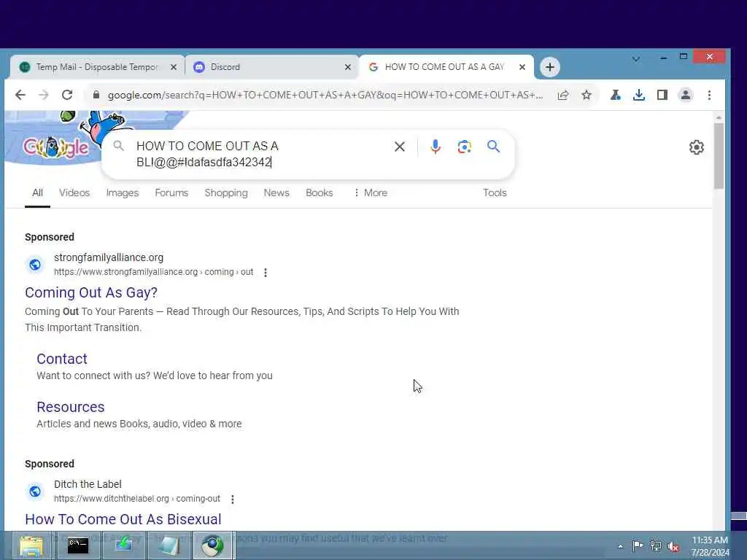Switch to Shopping results
The width and height of the screenshot is (747, 560).
click(226, 192)
